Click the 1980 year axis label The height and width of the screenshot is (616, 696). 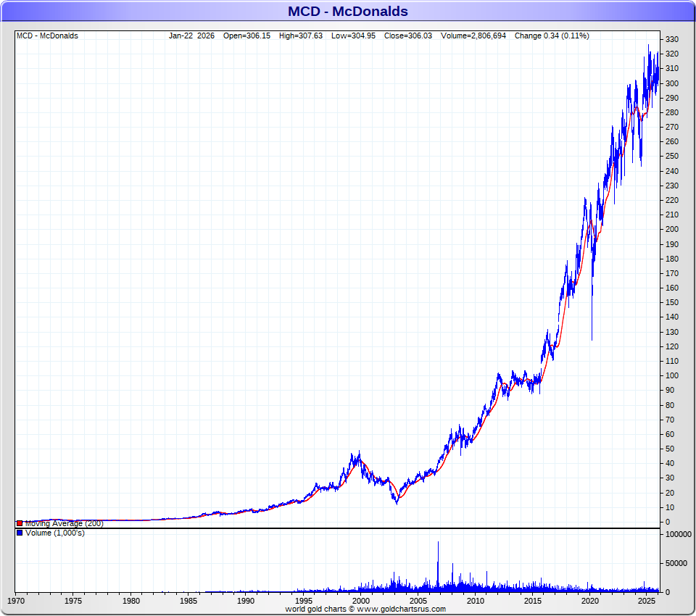tap(131, 601)
